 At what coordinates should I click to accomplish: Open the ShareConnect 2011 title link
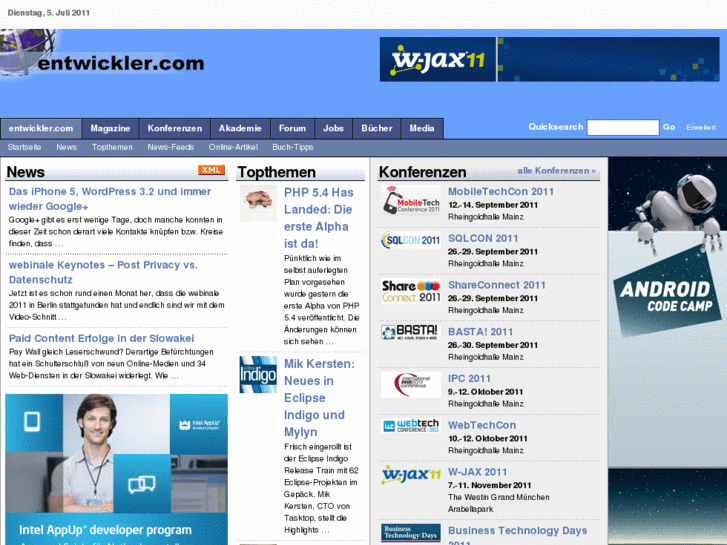click(x=497, y=285)
